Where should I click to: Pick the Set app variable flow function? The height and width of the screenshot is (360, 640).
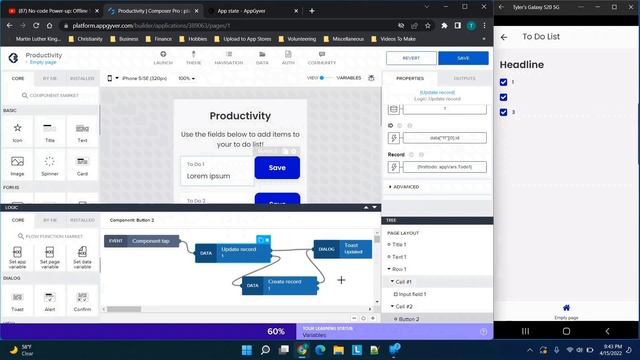click(x=17, y=258)
